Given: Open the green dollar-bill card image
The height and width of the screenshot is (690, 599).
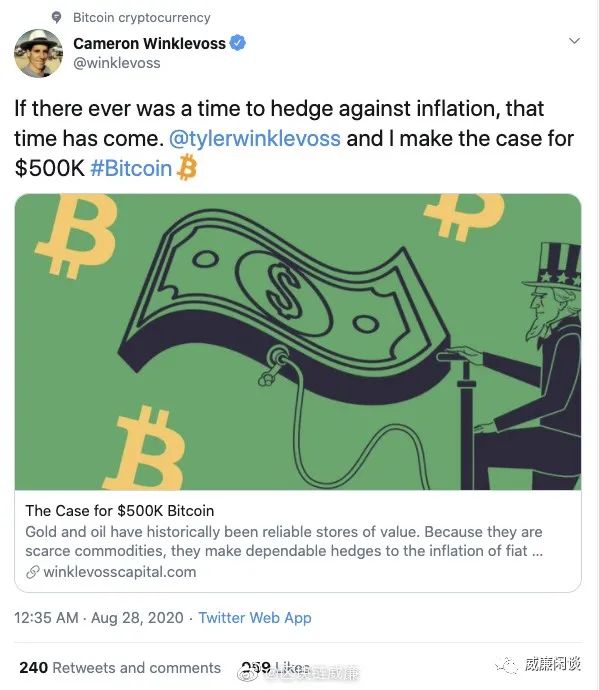Looking at the screenshot, I should (298, 342).
